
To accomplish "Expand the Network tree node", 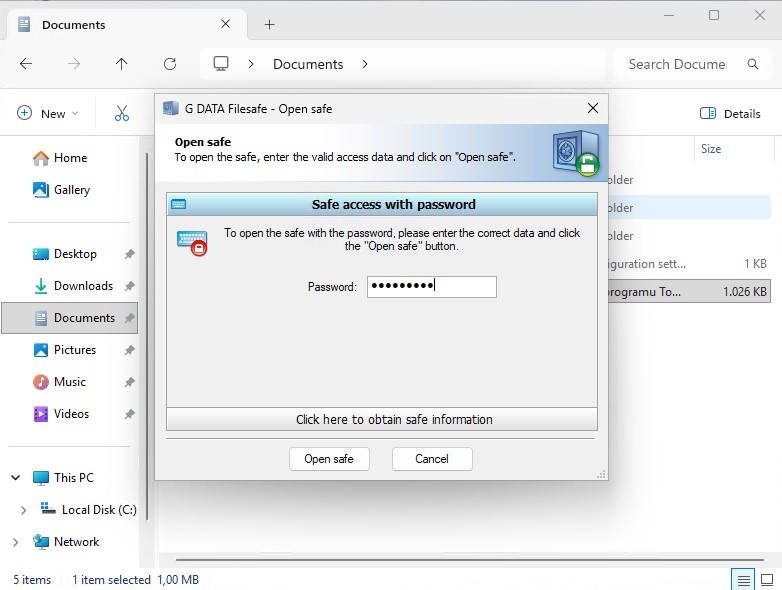I will pyautogui.click(x=15, y=542).
